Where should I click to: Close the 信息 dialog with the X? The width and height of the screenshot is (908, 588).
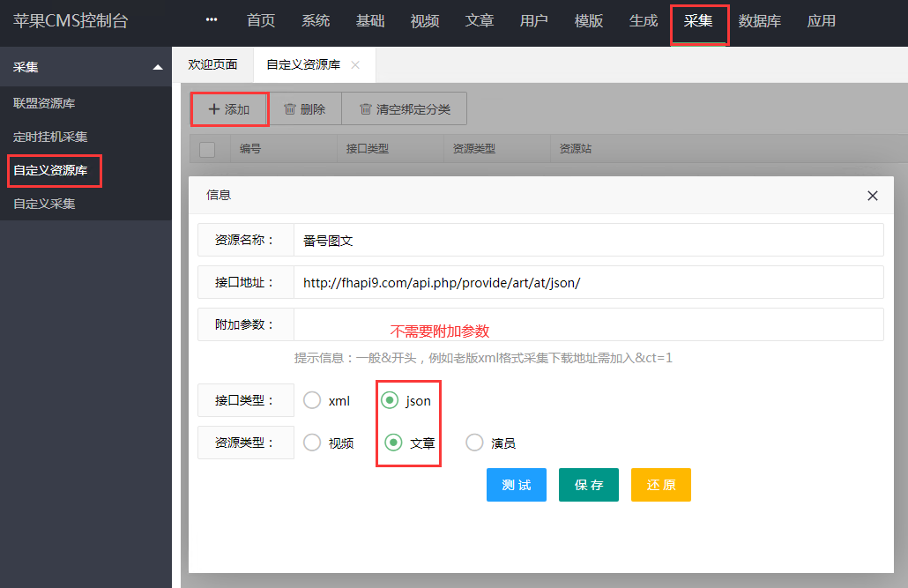[x=873, y=196]
